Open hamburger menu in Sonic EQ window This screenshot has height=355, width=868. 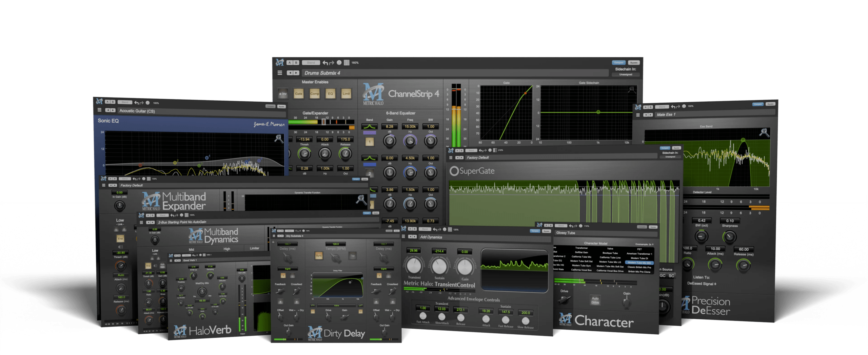pyautogui.click(x=99, y=110)
